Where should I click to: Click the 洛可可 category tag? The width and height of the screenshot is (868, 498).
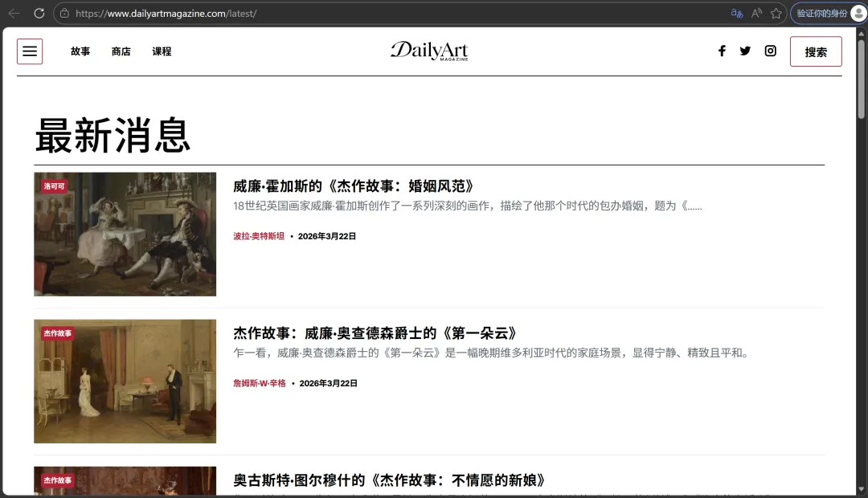pyautogui.click(x=55, y=186)
